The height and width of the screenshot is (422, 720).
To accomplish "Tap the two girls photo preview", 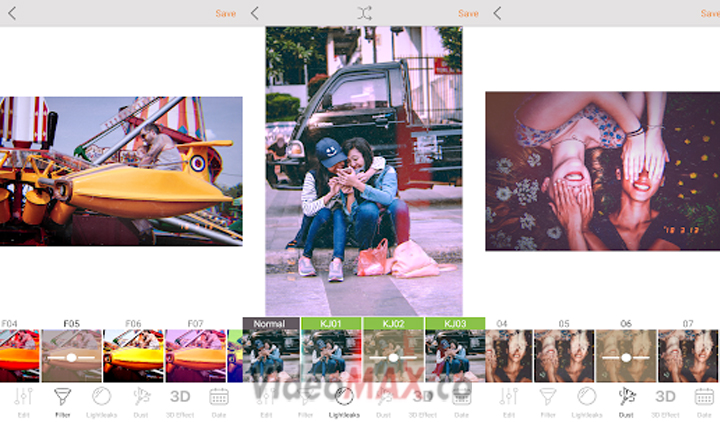I will pos(602,171).
